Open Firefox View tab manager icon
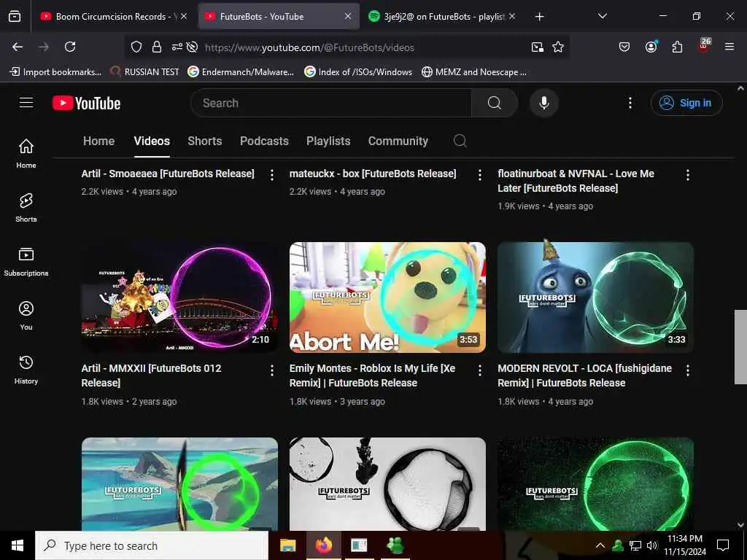 click(x=15, y=17)
